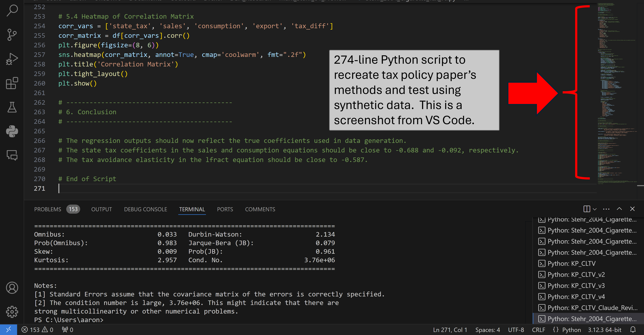Open the terminal panel more actions menu
Screen dimensions: 644x335
click(x=606, y=209)
